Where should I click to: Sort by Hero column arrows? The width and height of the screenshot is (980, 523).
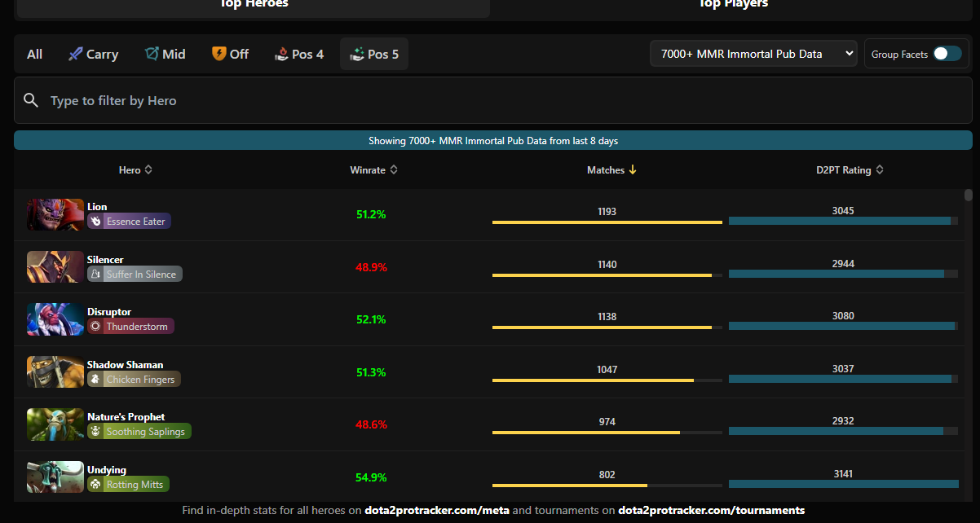click(x=148, y=170)
